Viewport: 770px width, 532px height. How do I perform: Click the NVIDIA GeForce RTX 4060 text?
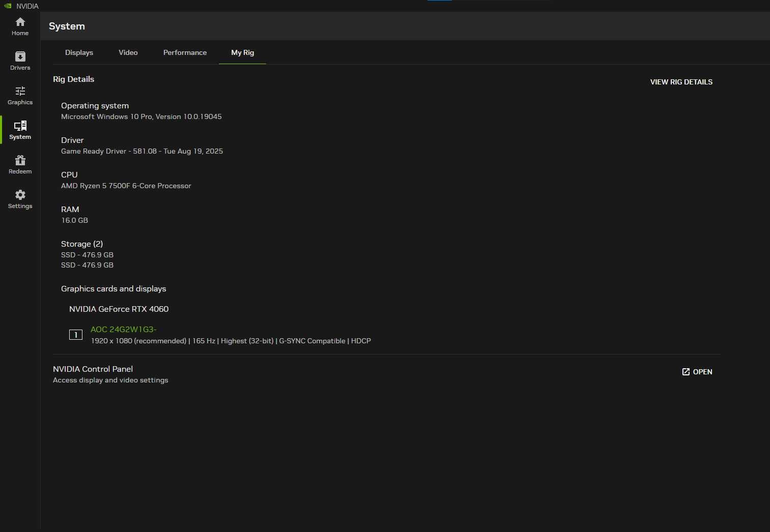[119, 309]
